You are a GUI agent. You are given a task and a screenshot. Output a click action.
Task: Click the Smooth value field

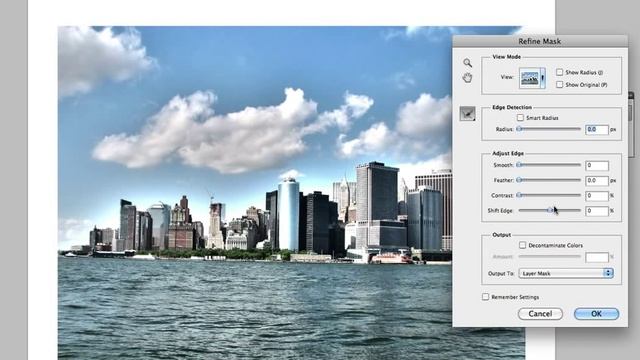[597, 165]
